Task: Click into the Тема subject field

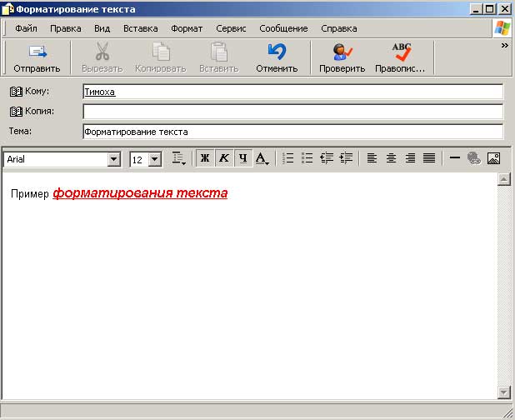Action: [x=292, y=132]
